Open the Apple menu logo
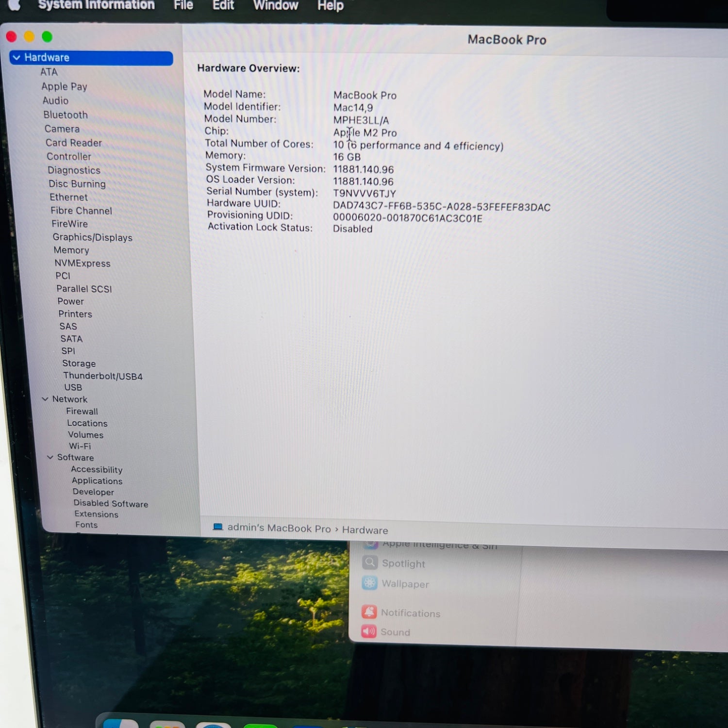Screen dimensions: 728x728 click(15, 5)
